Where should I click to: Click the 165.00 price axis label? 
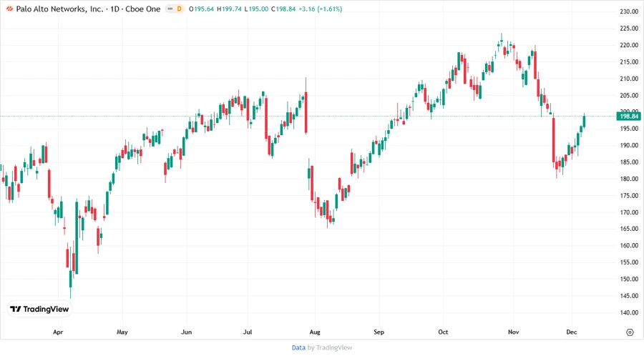(629, 229)
